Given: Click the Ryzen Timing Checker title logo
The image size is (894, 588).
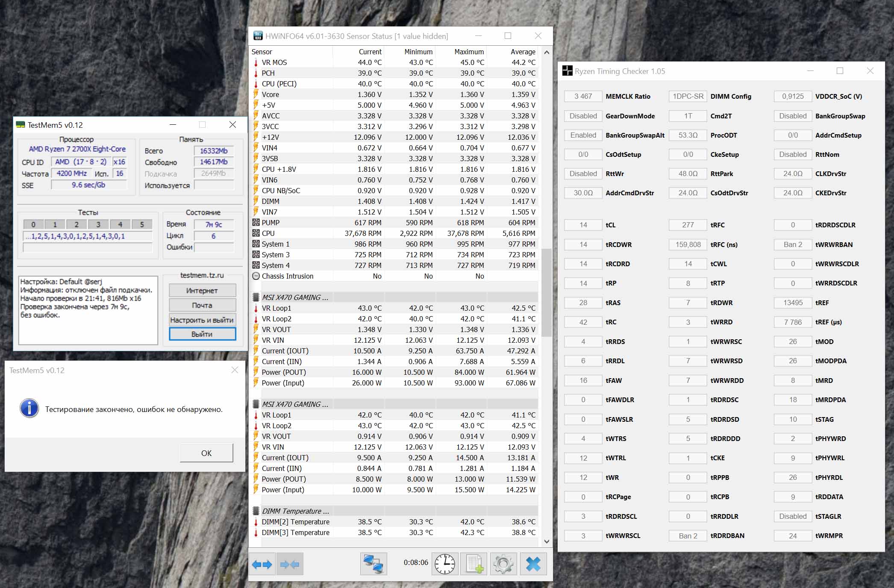Looking at the screenshot, I should point(567,71).
